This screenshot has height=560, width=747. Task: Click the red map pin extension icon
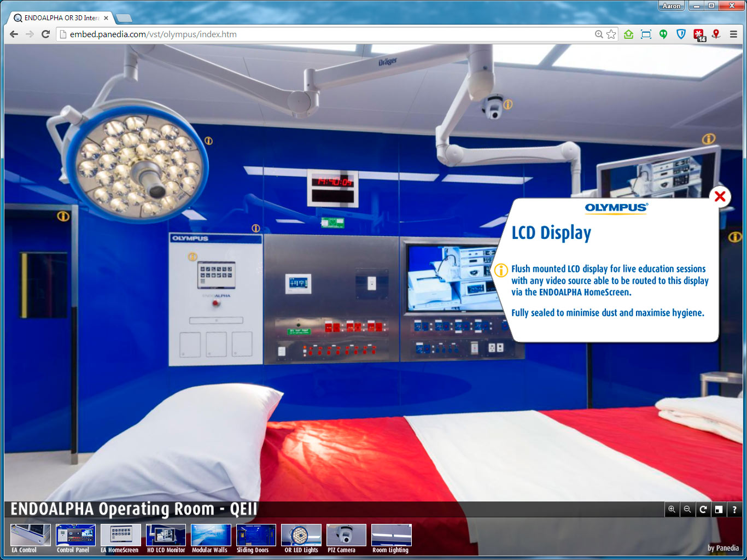pyautogui.click(x=716, y=34)
